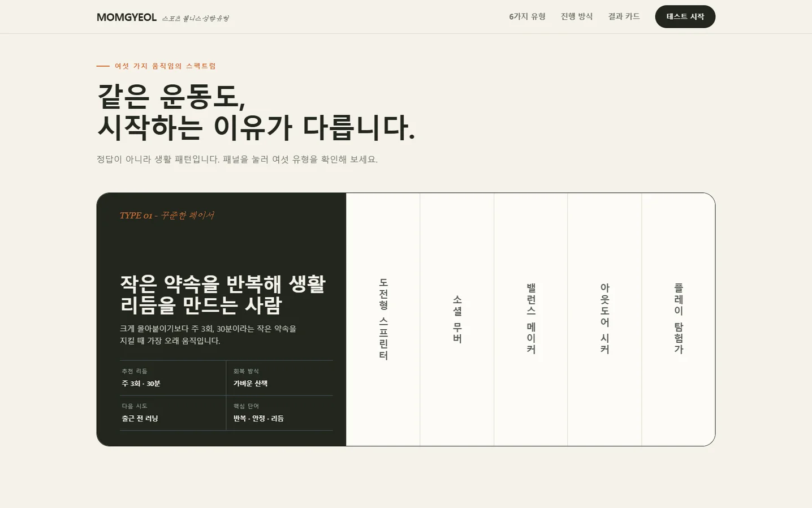The height and width of the screenshot is (508, 812).
Task: Click the 여섯 가지 움직임의 스펙트럼 eyebrow text
Action: point(165,66)
